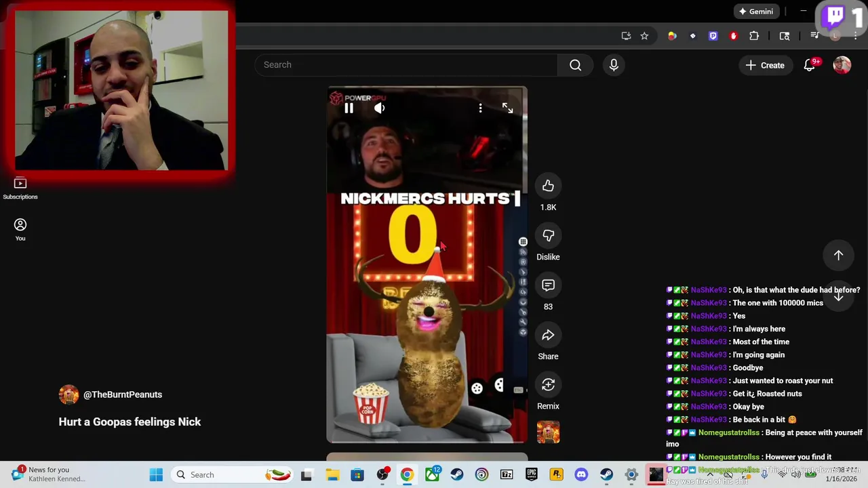Click the Remix button
This screenshot has width=868, height=488.
548,385
